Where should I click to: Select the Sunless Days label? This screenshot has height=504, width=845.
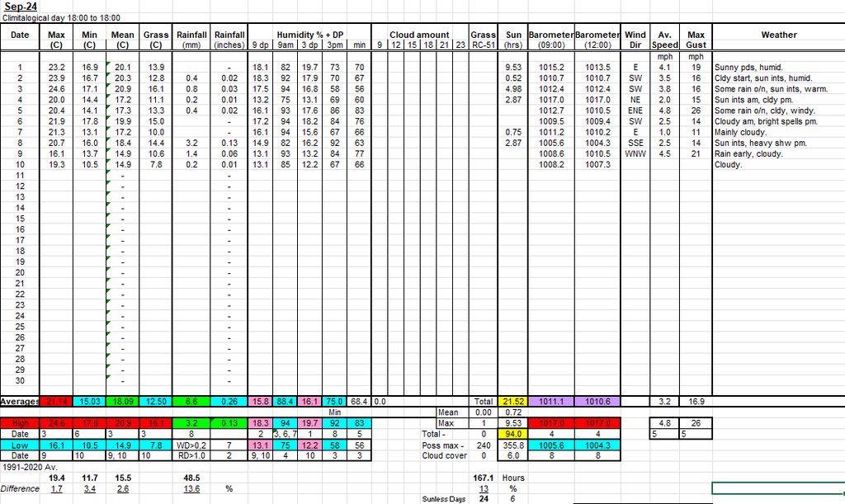[443, 498]
